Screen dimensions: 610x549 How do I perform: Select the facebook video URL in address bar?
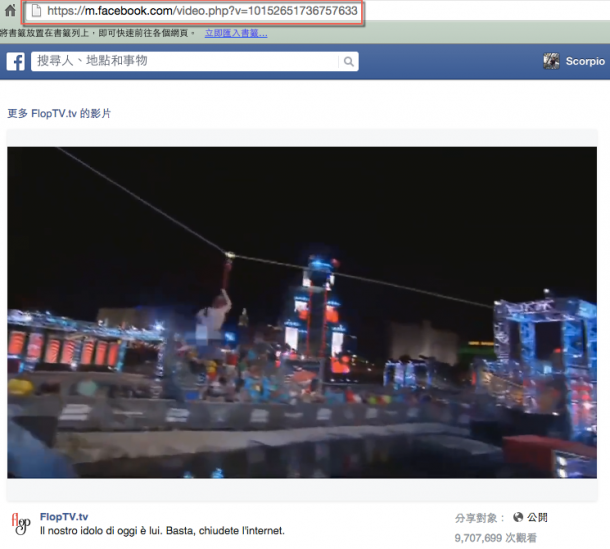point(202,11)
